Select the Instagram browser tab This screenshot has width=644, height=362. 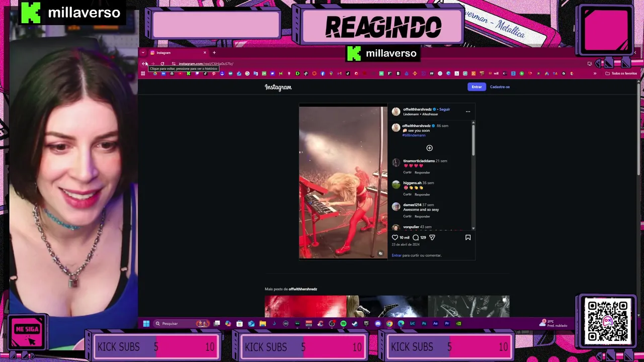[x=177, y=53]
